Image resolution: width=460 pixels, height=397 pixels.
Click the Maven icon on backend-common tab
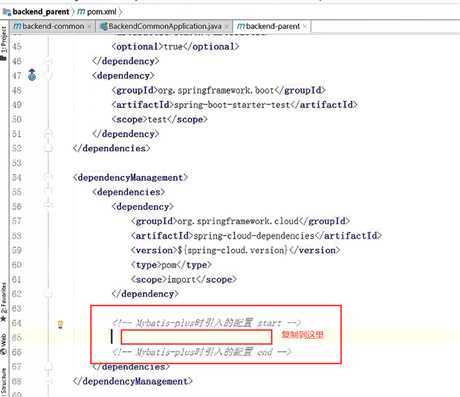click(x=18, y=26)
